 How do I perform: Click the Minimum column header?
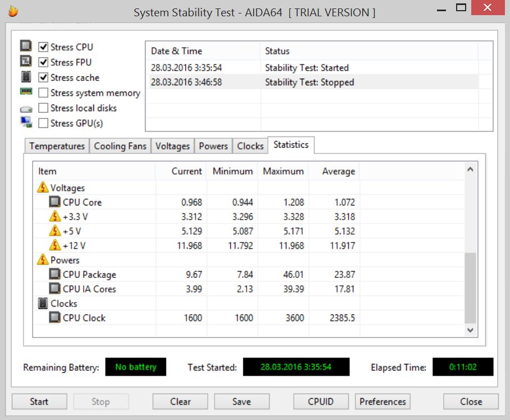click(232, 171)
